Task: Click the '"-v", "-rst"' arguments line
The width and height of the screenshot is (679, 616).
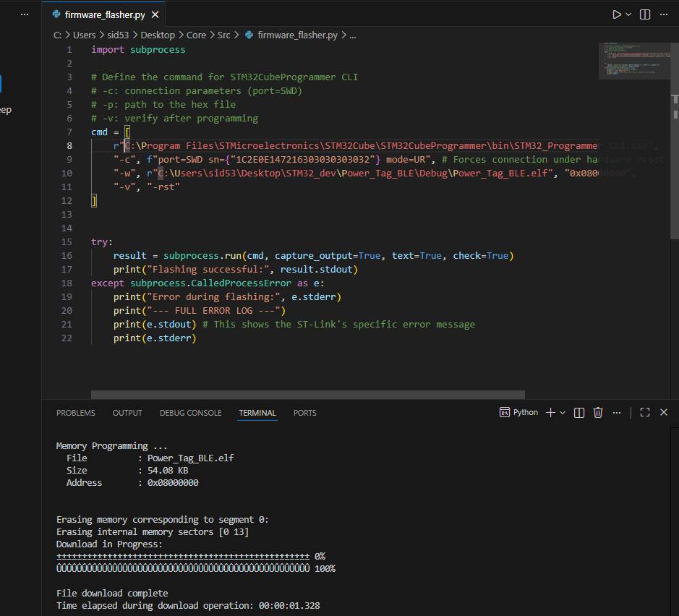Action: [146, 187]
